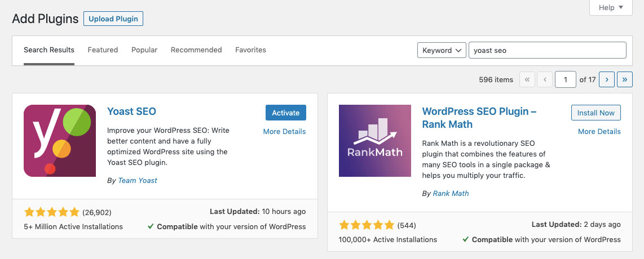Open the Keyword search type dropdown
The image size is (644, 259).
tap(442, 50)
